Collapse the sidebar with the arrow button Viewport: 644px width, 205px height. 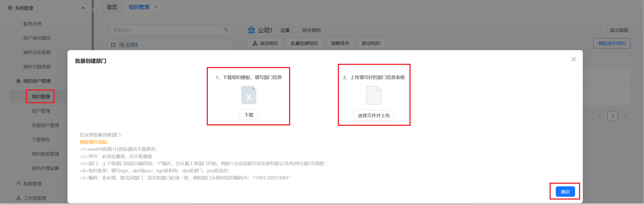[97, 10]
